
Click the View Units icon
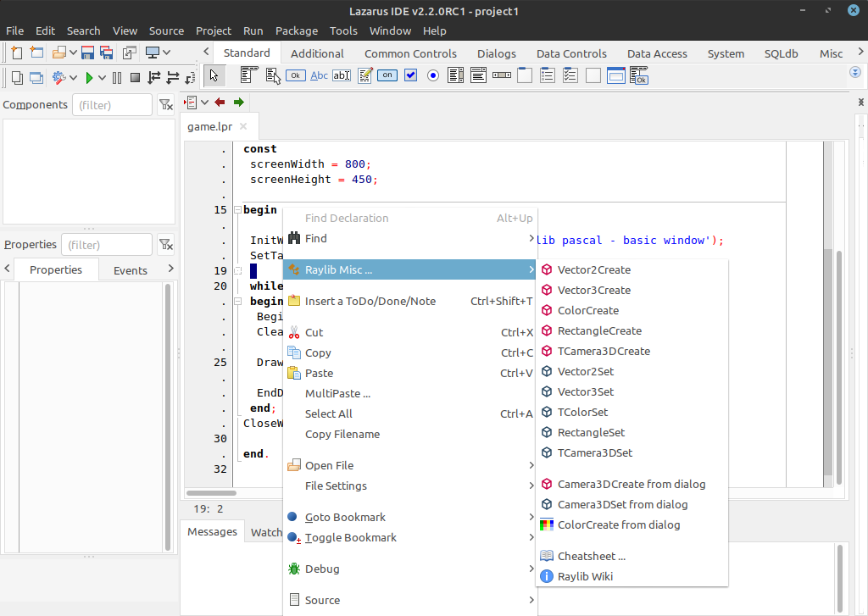[x=17, y=77]
